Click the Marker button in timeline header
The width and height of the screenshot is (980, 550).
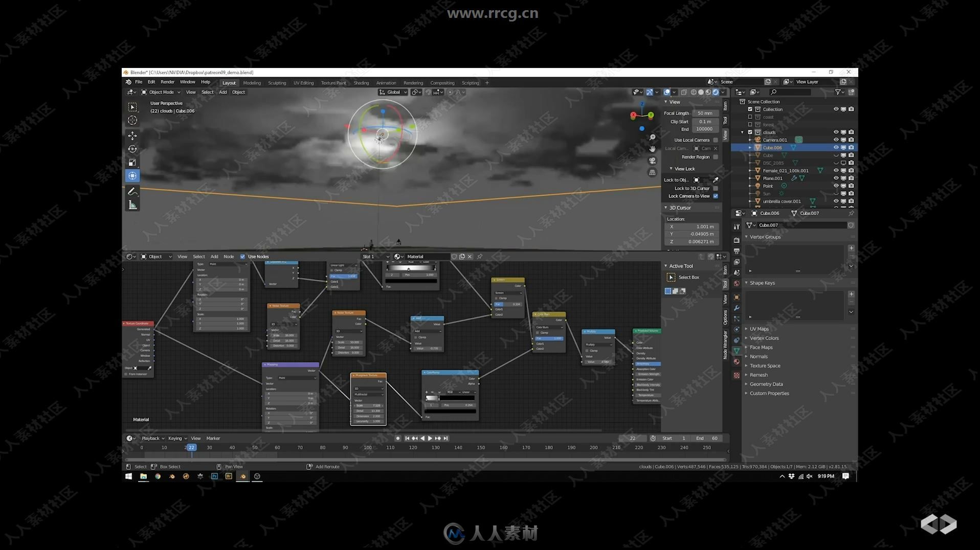[213, 438]
